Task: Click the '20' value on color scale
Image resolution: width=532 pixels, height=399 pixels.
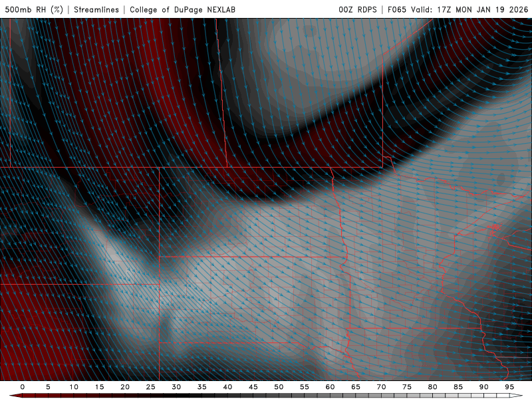Action: tap(125, 387)
